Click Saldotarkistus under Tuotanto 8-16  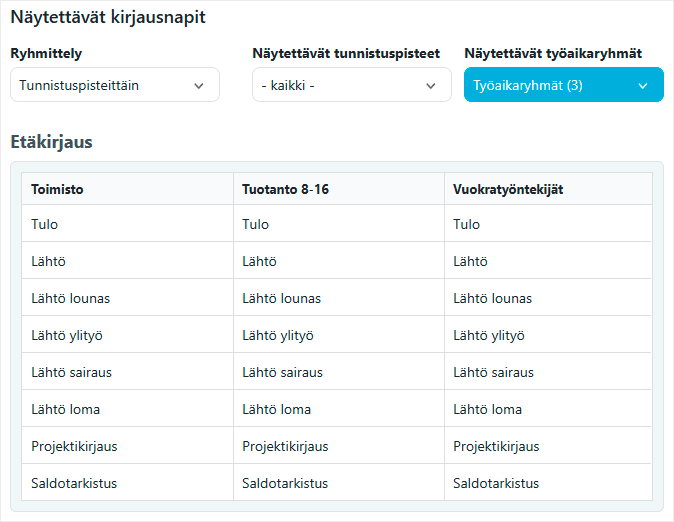(x=285, y=483)
